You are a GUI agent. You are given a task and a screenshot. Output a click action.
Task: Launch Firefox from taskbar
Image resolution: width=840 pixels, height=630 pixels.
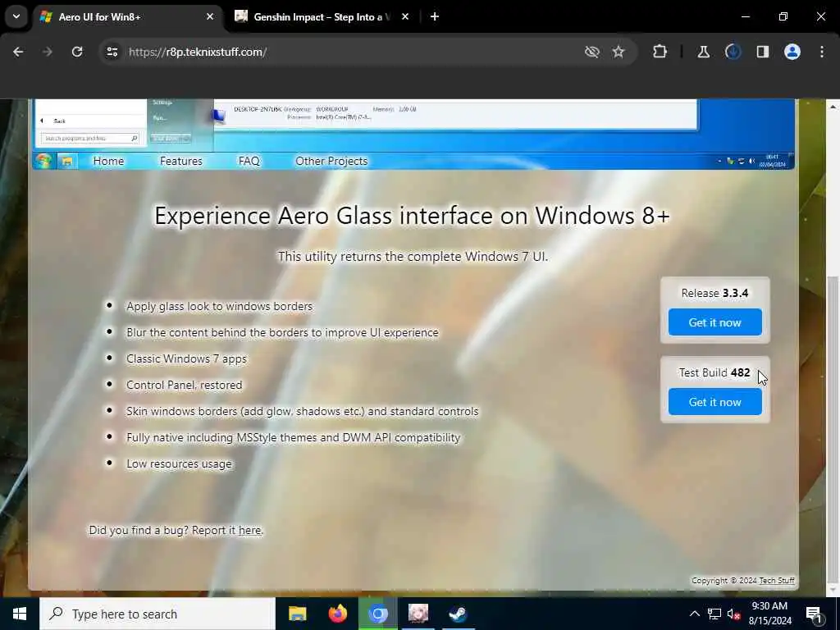(x=337, y=614)
